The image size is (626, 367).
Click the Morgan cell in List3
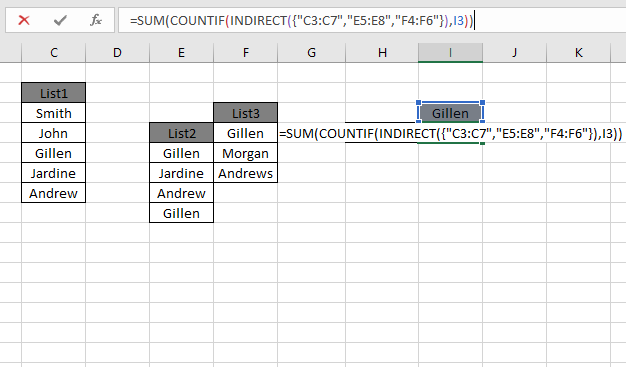tap(246, 153)
